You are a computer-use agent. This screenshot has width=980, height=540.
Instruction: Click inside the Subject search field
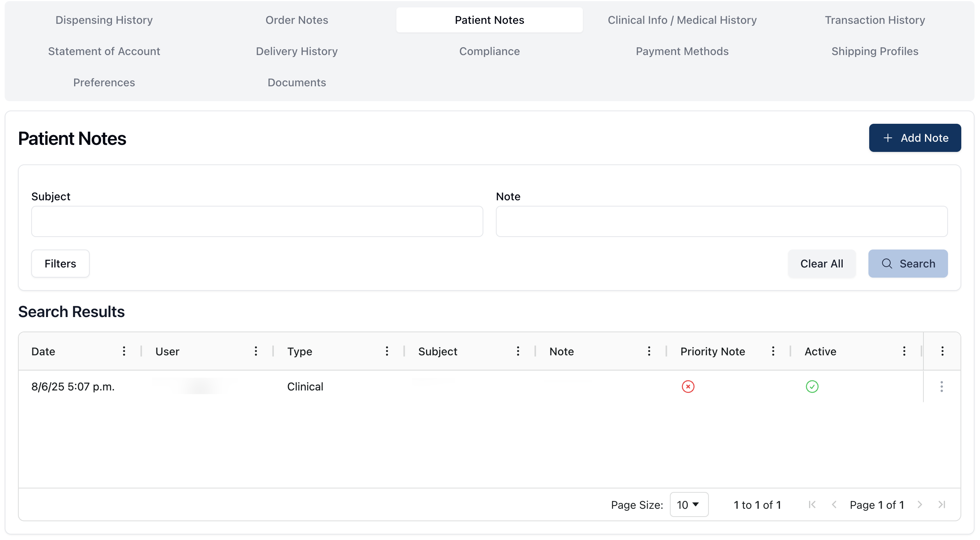[x=257, y=221]
